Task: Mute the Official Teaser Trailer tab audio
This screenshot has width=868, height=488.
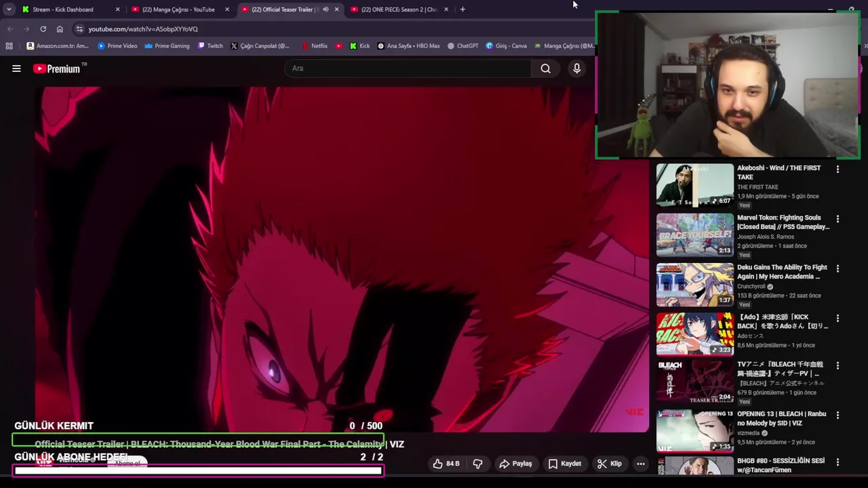Action: (325, 9)
